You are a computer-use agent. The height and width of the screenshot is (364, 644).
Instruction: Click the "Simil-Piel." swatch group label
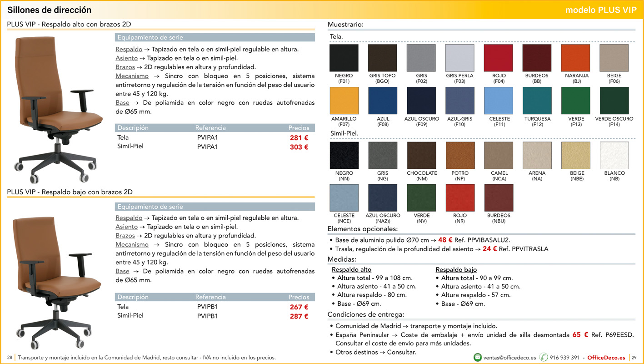tap(344, 133)
